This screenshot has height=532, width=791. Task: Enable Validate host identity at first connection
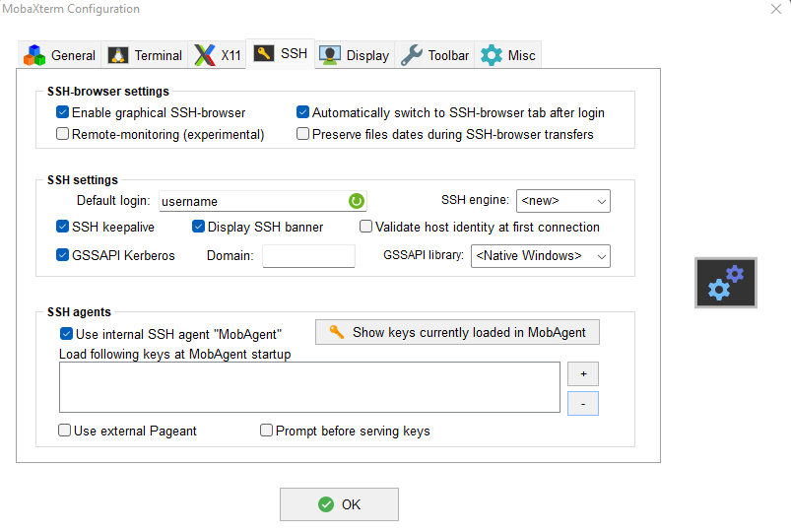[x=365, y=227]
